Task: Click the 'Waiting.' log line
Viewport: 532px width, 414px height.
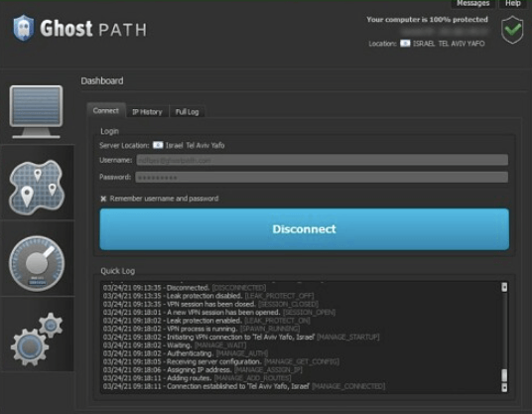Action: [175, 345]
